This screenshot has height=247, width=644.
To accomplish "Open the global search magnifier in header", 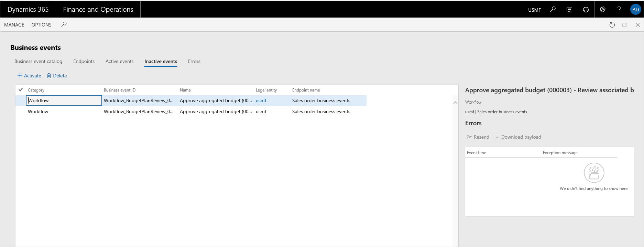I will [553, 9].
